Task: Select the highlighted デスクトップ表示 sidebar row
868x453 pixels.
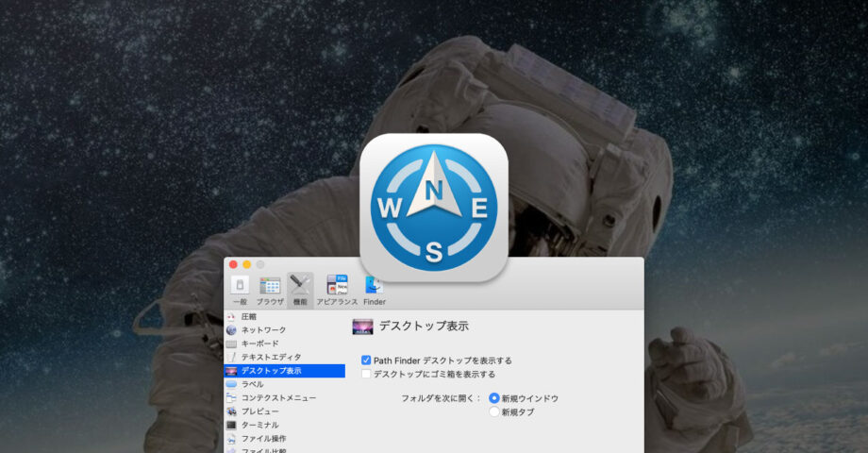Action: tap(285, 371)
